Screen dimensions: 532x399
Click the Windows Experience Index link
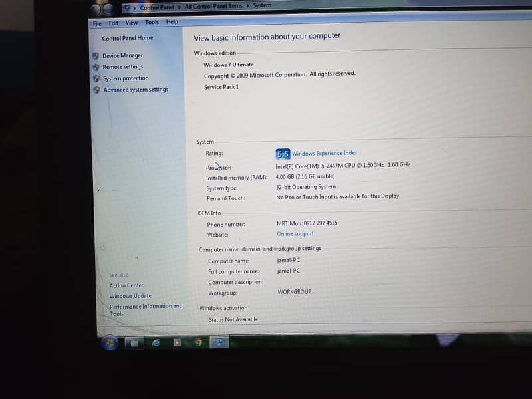pos(325,153)
